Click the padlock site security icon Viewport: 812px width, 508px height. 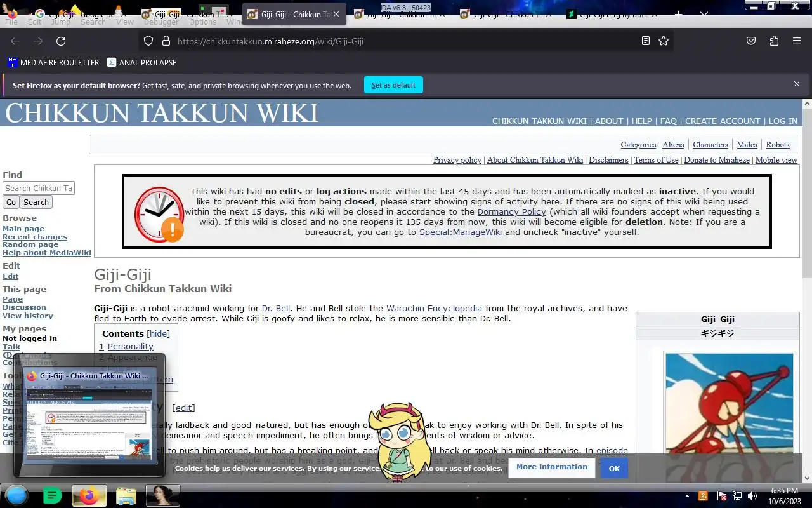166,41
